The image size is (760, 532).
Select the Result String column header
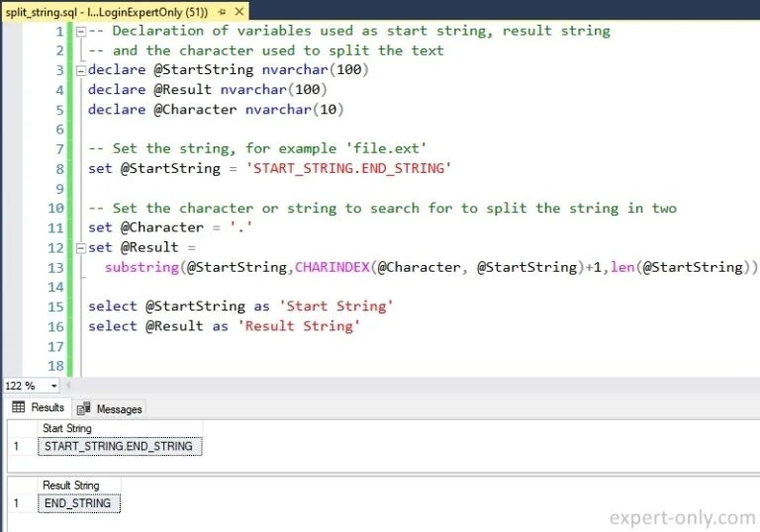[79, 485]
